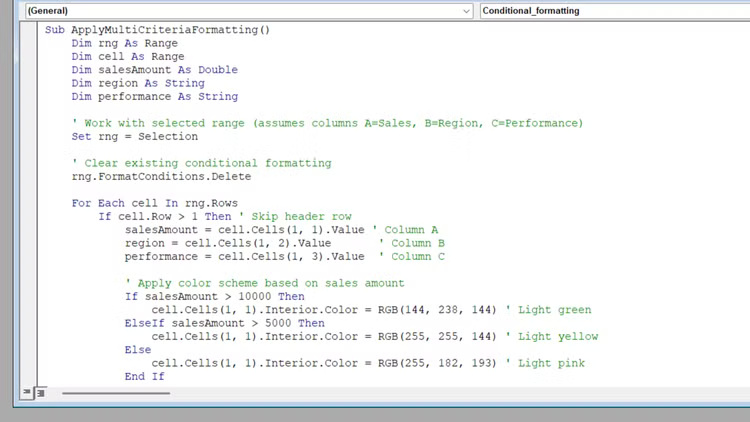This screenshot has width=750, height=422.
Task: Click 'Set rng = Selection' line
Action: click(x=134, y=136)
